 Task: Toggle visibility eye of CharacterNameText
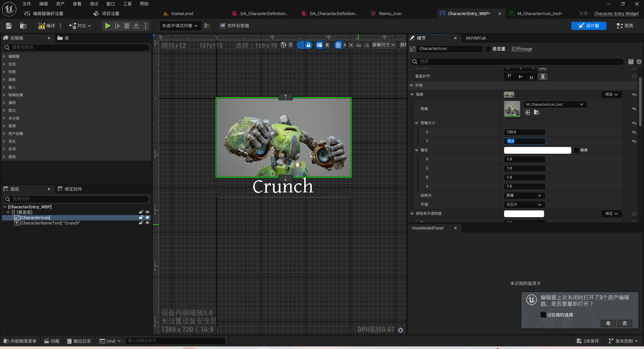tap(147, 223)
